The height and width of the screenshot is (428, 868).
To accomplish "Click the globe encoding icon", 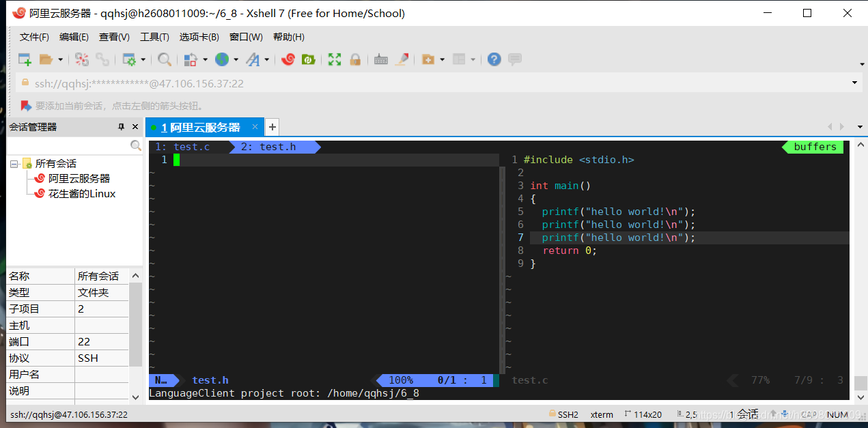I will point(222,59).
